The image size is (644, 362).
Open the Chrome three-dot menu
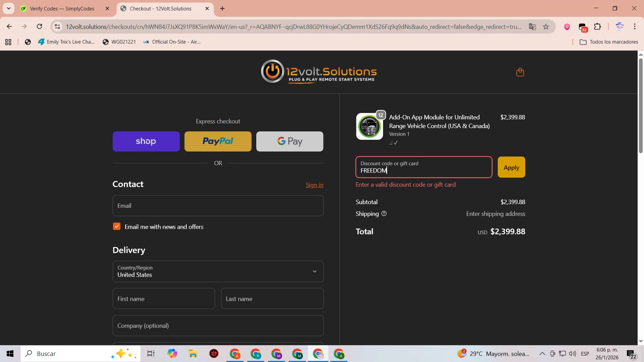tap(635, 27)
